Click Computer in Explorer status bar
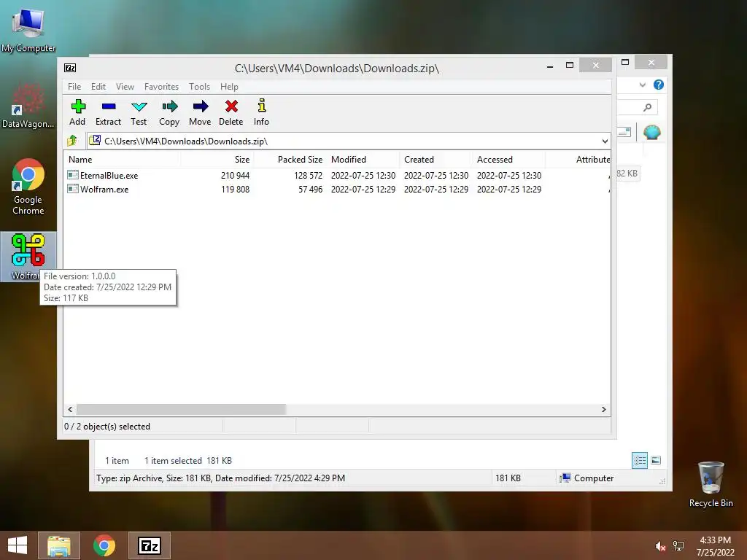 (x=587, y=478)
